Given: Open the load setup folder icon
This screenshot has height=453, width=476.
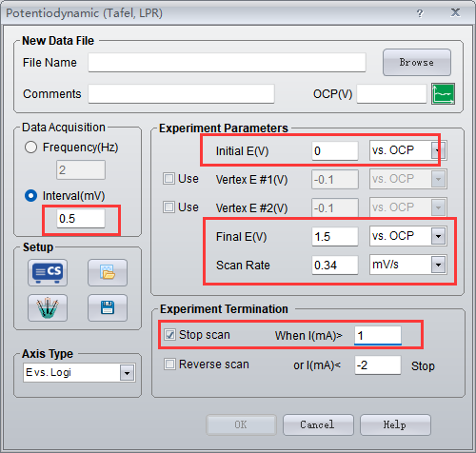Looking at the screenshot, I should (108, 272).
